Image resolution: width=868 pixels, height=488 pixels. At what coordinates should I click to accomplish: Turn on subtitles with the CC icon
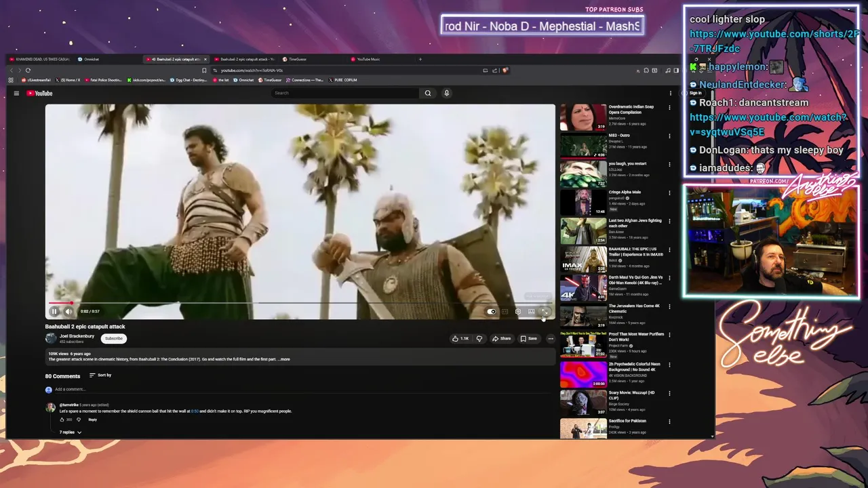tap(505, 312)
